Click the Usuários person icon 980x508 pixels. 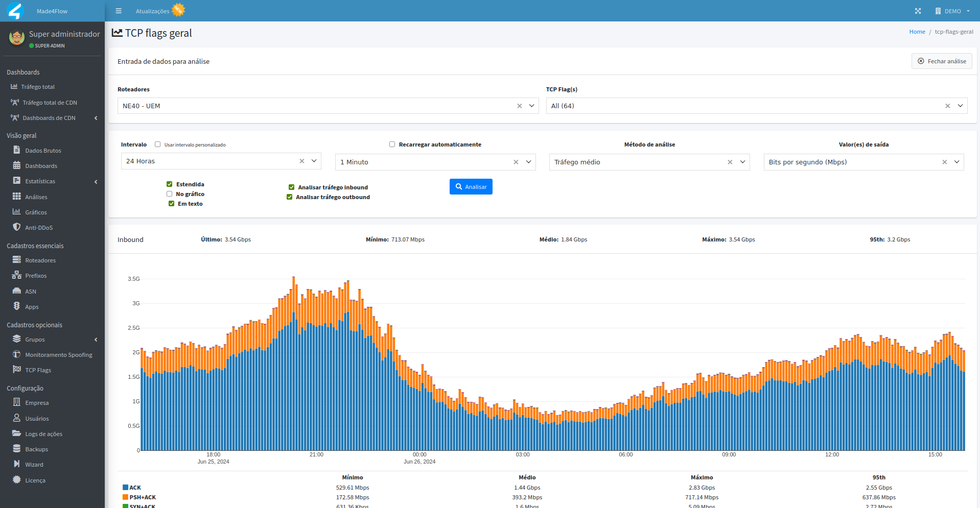[x=17, y=418]
